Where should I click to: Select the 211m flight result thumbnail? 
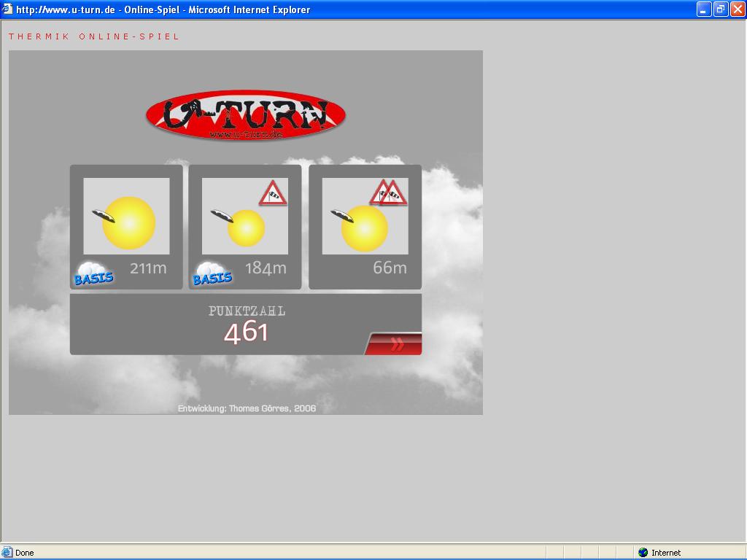pos(126,216)
